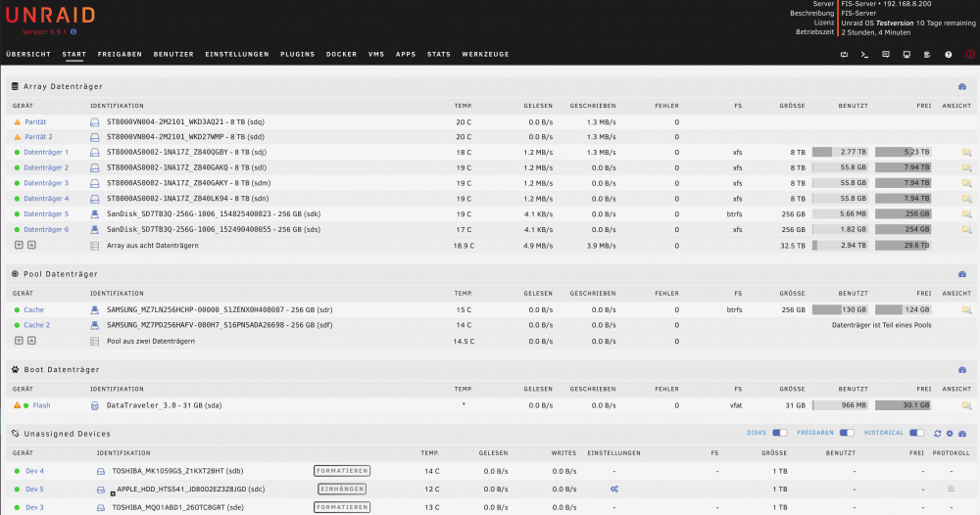Switch to the VMS tab
The width and height of the screenshot is (980, 515).
(376, 54)
